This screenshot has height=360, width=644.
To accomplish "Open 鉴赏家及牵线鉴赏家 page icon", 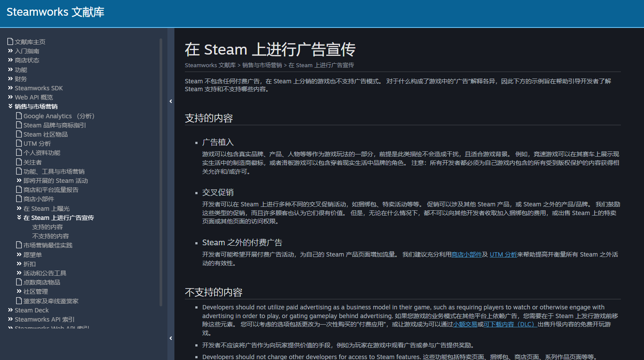I will tap(19, 301).
